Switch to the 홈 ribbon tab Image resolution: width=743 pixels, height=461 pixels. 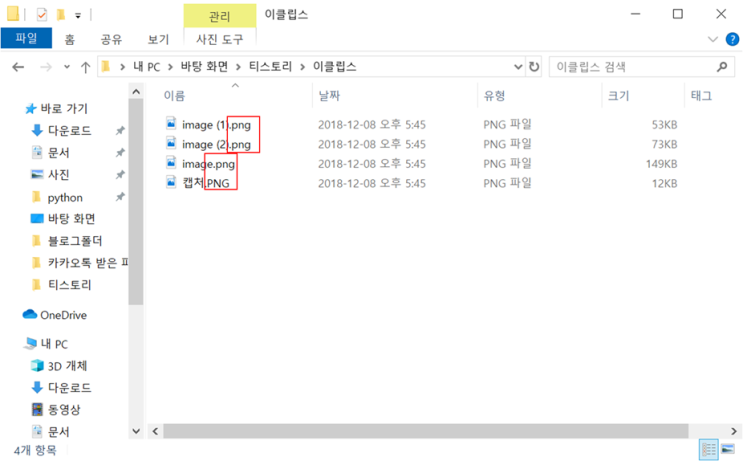[70, 39]
